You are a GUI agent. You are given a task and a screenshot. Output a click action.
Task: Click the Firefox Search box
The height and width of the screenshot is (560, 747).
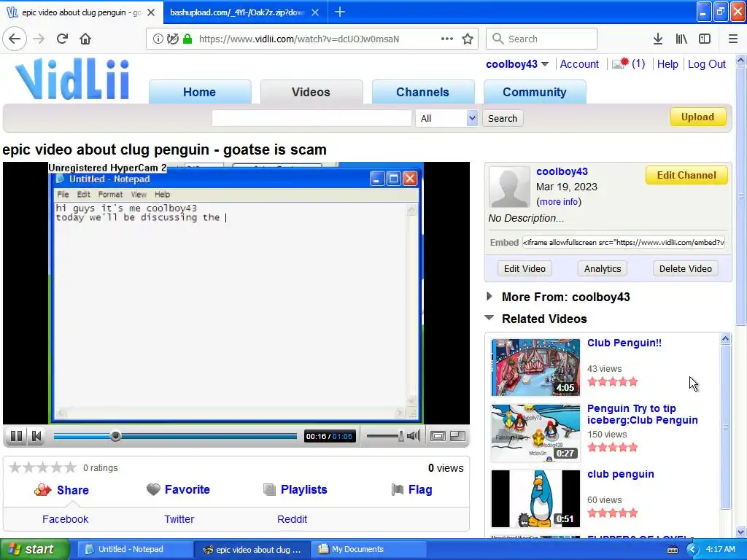tap(541, 39)
